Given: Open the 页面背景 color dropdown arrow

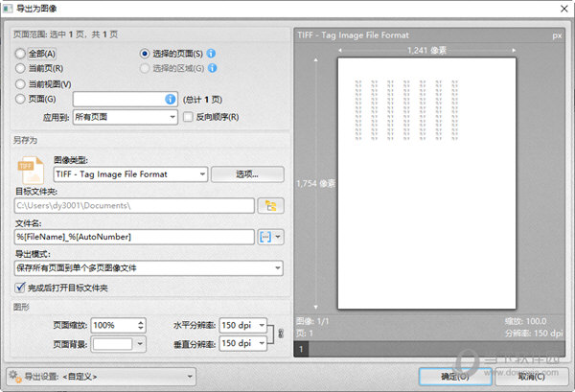Looking at the screenshot, I should pos(140,344).
